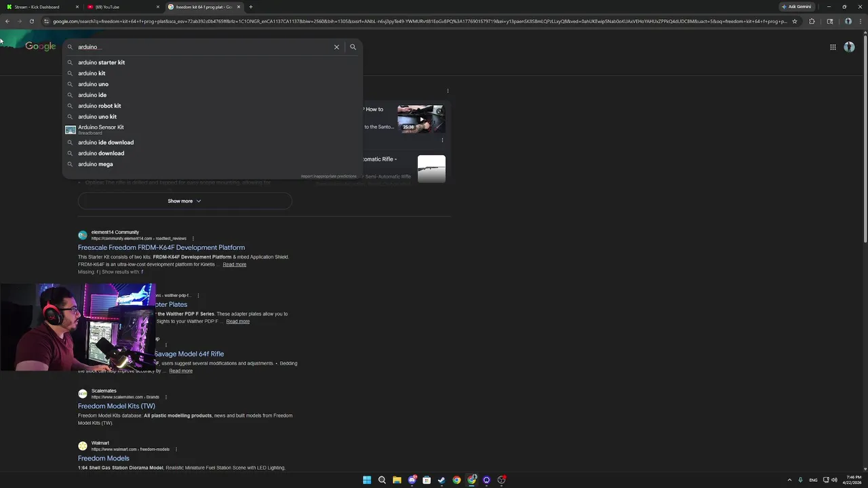Open options menu for Walmart result

pos(176,449)
